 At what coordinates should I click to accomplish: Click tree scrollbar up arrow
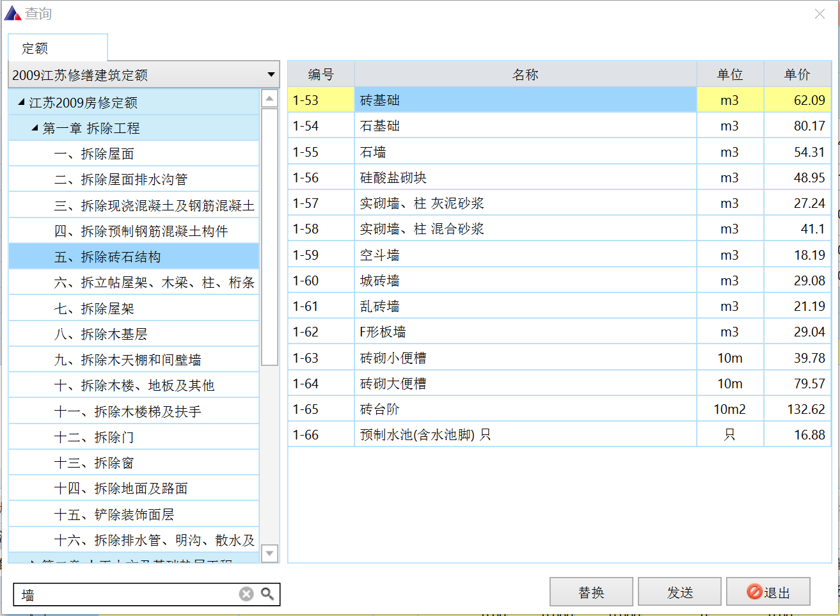[x=270, y=99]
